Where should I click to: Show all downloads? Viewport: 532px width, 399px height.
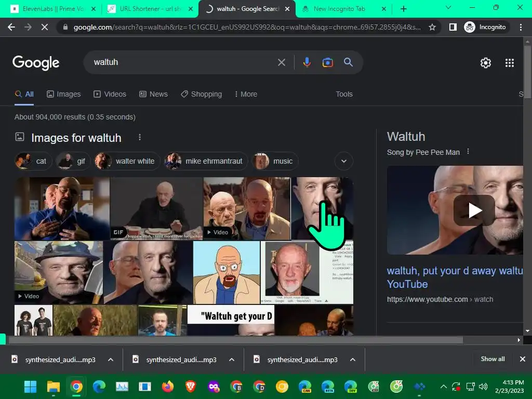tap(493, 359)
